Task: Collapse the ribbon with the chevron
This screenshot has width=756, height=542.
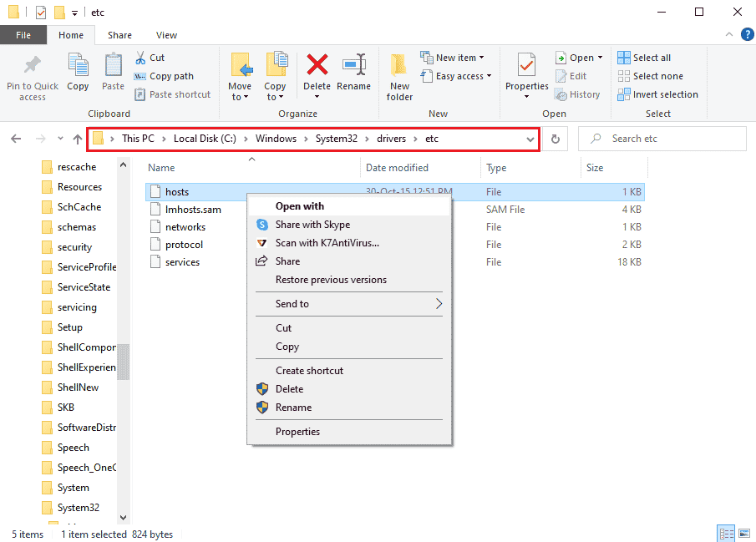Action: click(x=729, y=34)
